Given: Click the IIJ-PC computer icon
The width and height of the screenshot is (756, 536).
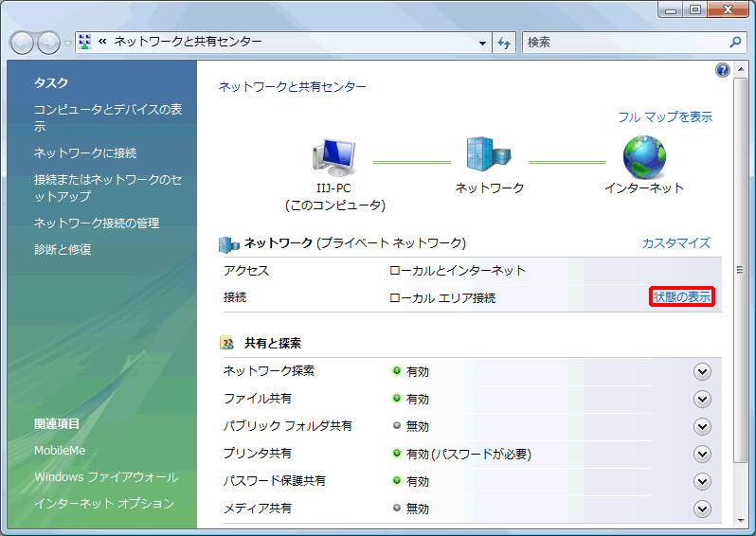Looking at the screenshot, I should point(334,157).
